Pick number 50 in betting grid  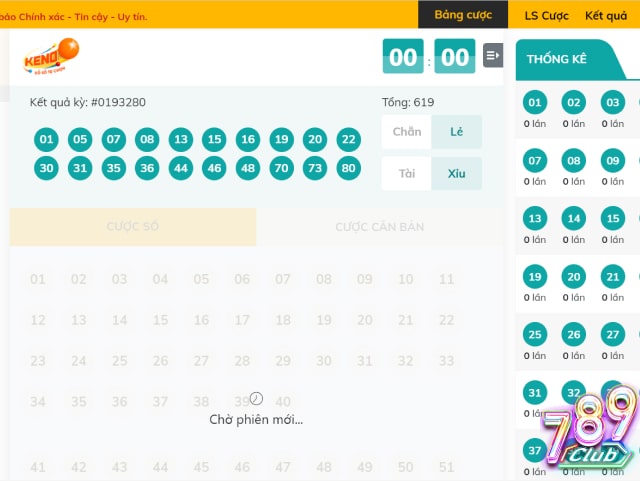405,467
